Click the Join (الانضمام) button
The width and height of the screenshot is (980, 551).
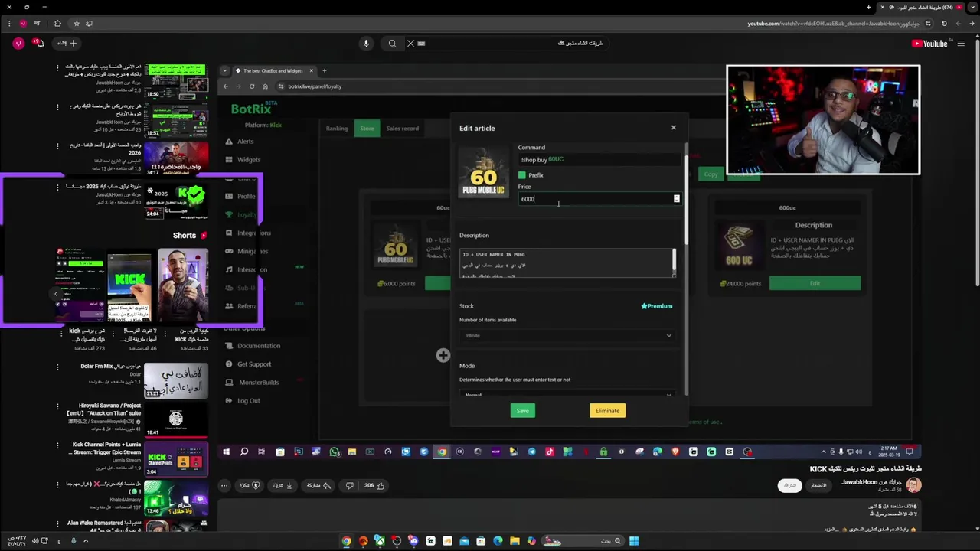point(818,485)
